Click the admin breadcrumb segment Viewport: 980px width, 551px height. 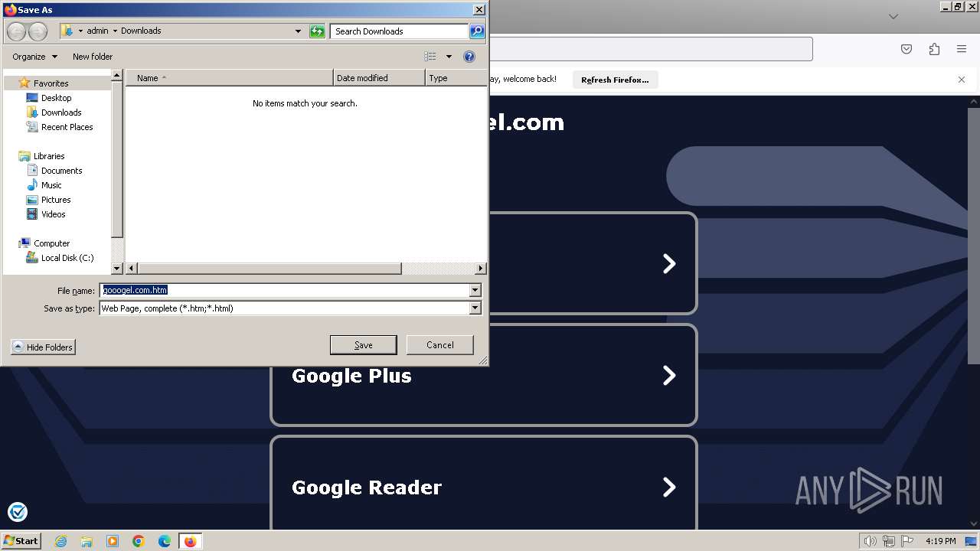97,31
